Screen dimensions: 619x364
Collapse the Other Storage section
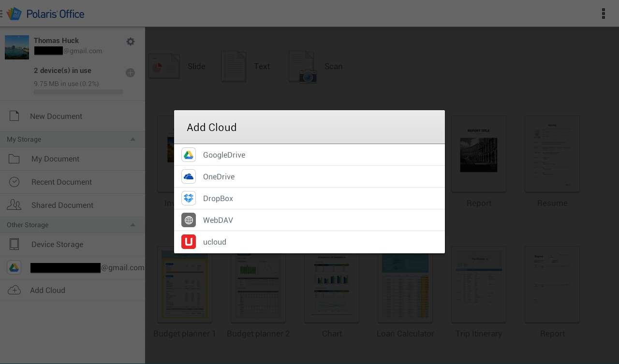coord(133,225)
